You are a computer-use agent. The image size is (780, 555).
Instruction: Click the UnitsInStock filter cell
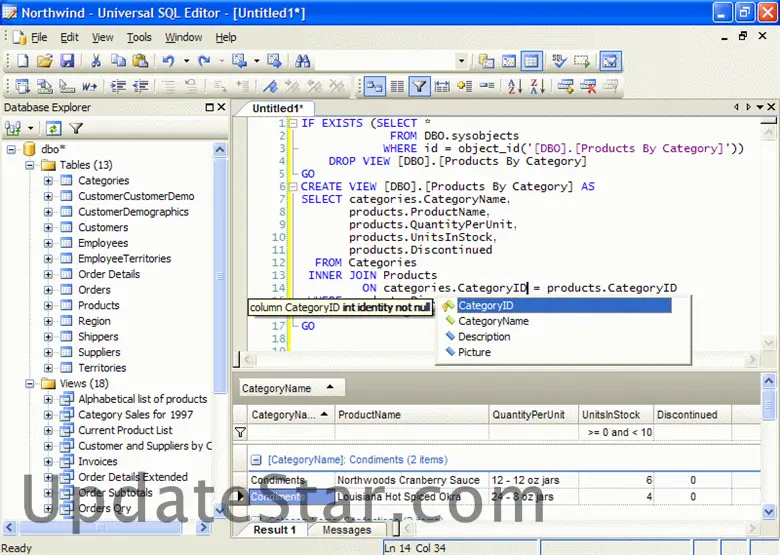616,433
